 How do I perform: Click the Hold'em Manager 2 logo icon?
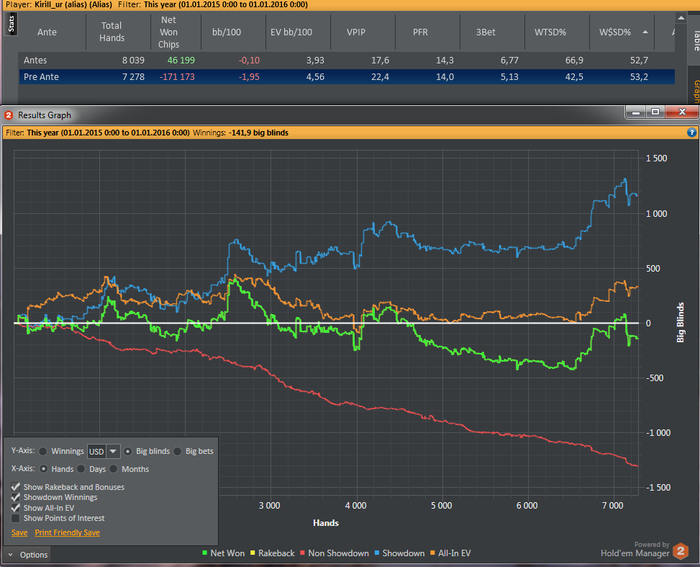pyautogui.click(x=681, y=551)
